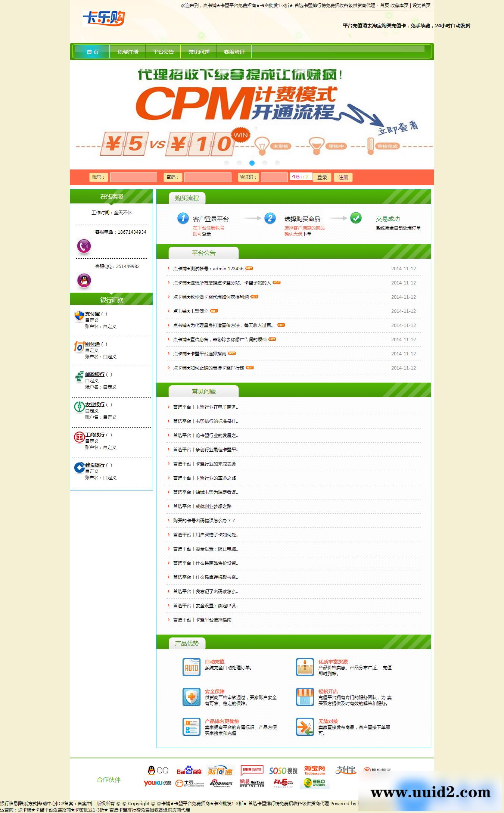Open the 客服验证 navigation tab
The image size is (504, 813).
click(x=234, y=52)
